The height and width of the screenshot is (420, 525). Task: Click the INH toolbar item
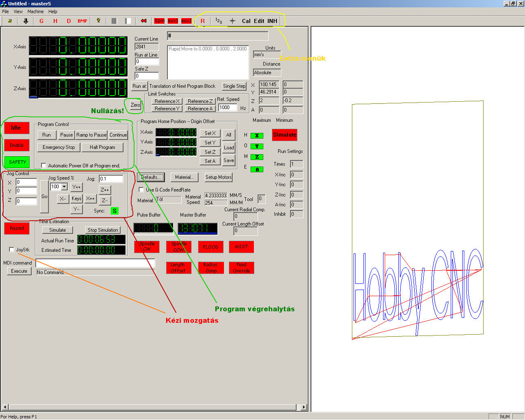click(272, 21)
